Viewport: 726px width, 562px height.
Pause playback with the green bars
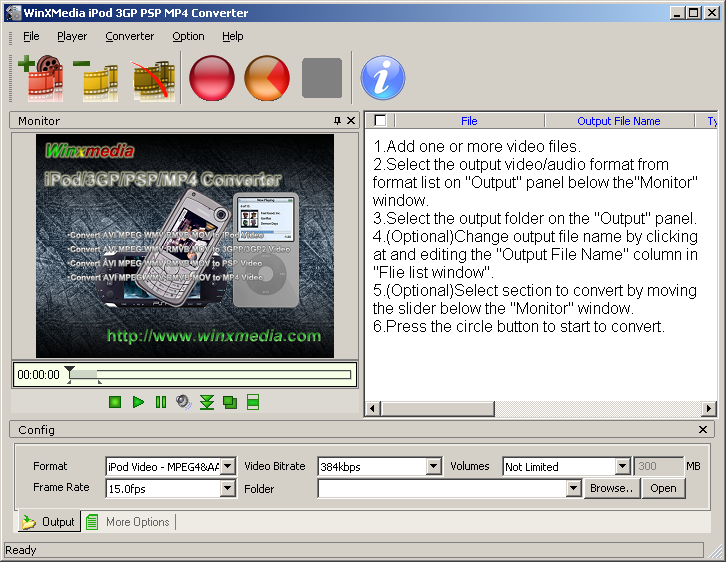click(161, 402)
